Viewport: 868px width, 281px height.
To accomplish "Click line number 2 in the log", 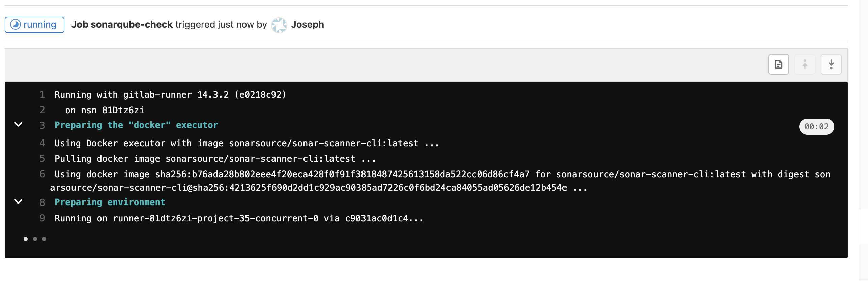I will (x=42, y=110).
